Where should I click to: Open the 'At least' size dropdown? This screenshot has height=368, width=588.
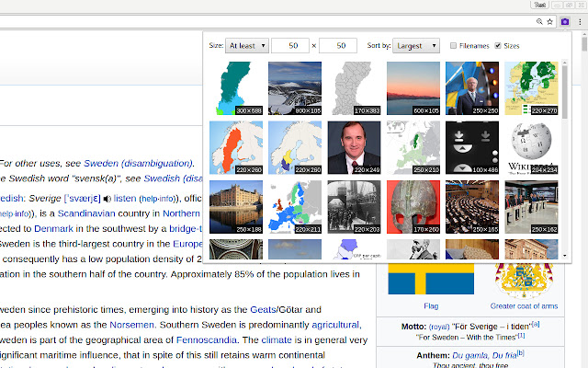[x=247, y=45]
